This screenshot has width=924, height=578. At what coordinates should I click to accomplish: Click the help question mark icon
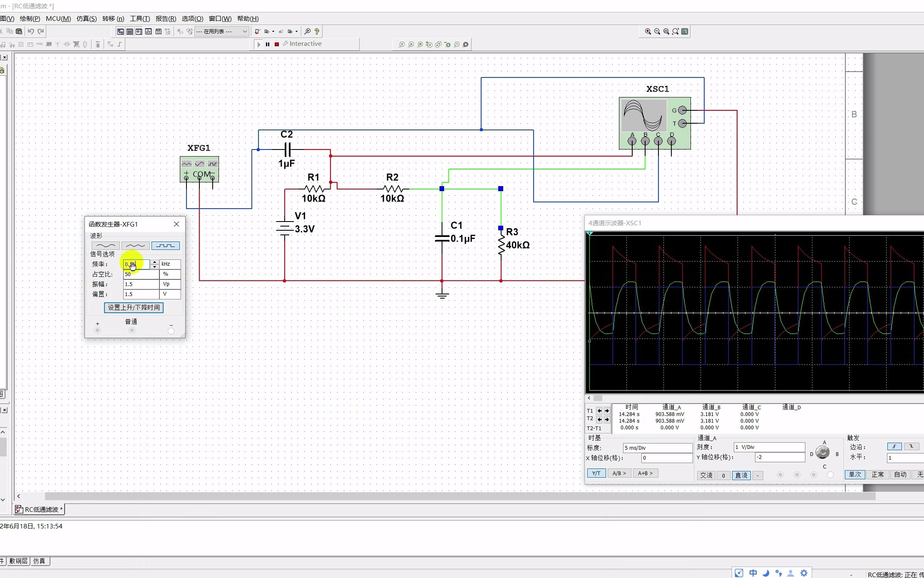coord(317,31)
